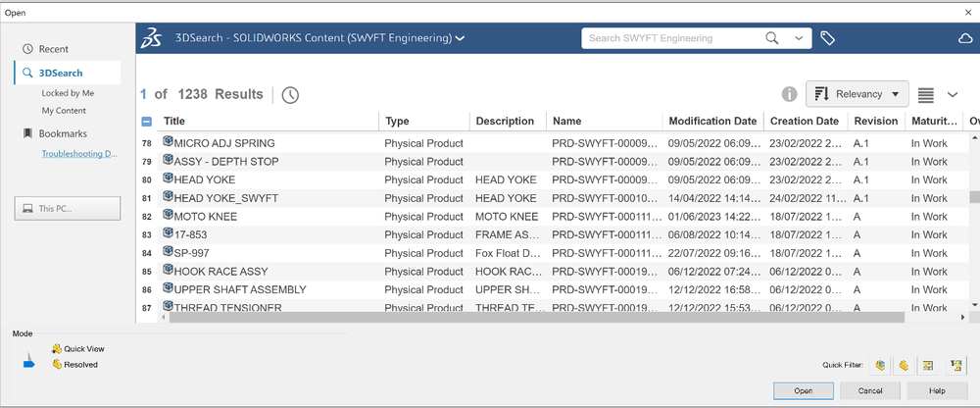Viewport: 980px width, 408px height.
Task: Sort by Title column header
Action: (174, 122)
